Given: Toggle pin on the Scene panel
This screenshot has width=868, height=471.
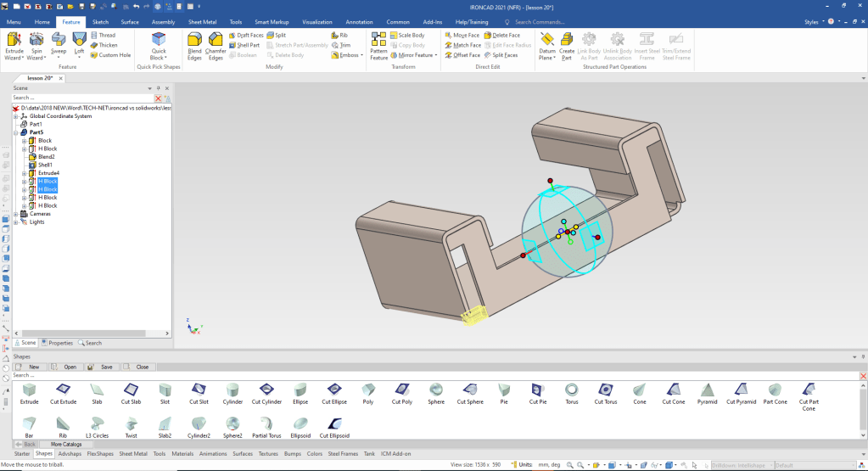Looking at the screenshot, I should click(x=158, y=88).
